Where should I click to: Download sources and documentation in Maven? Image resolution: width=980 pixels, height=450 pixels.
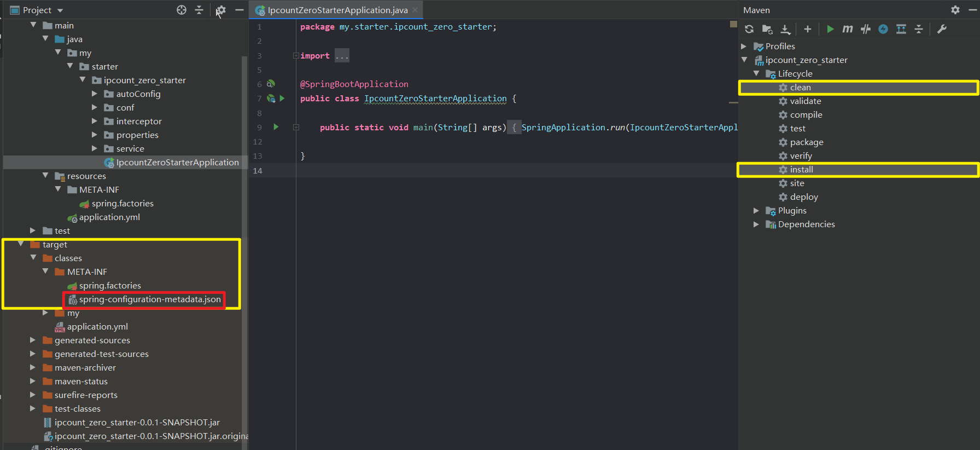(785, 29)
